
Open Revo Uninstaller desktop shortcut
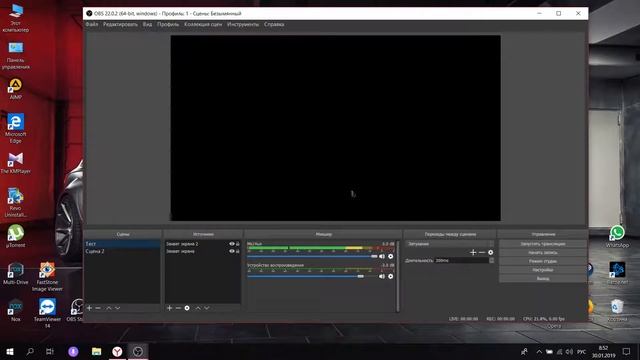(x=16, y=202)
